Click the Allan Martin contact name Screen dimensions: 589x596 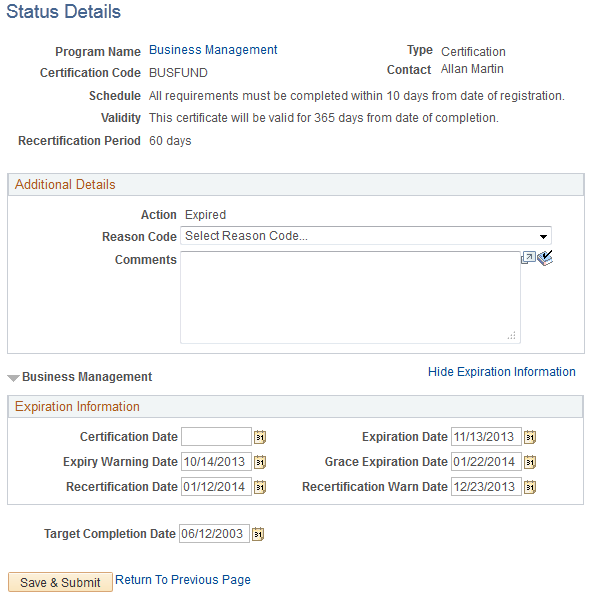[472, 69]
